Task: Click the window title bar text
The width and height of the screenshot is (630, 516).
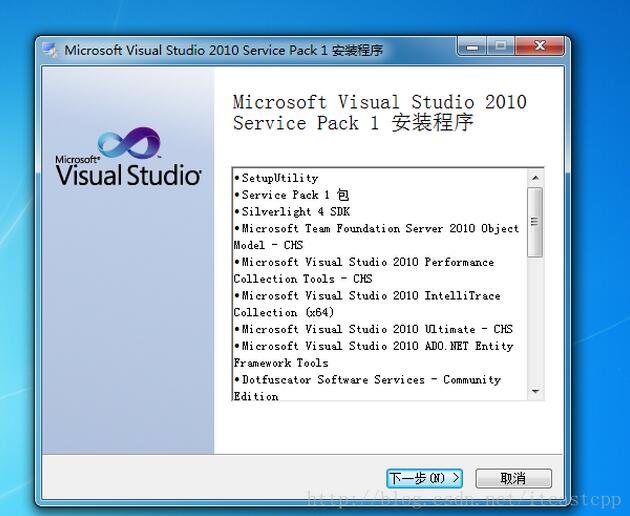Action: (223, 50)
